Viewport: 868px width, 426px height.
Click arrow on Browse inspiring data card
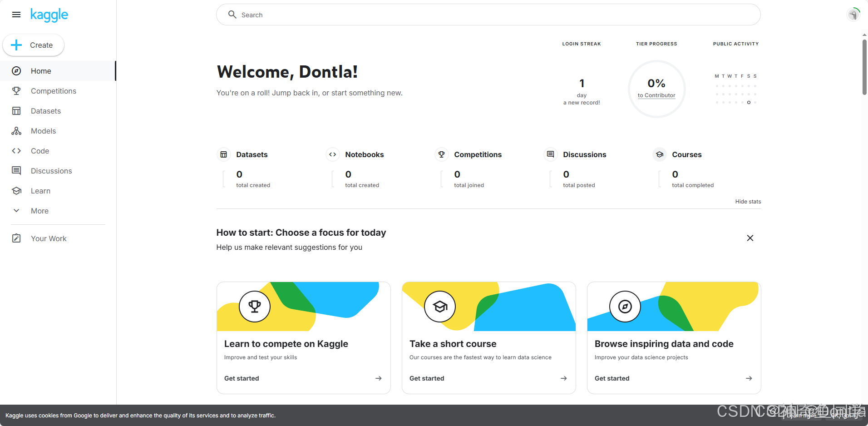coord(749,378)
